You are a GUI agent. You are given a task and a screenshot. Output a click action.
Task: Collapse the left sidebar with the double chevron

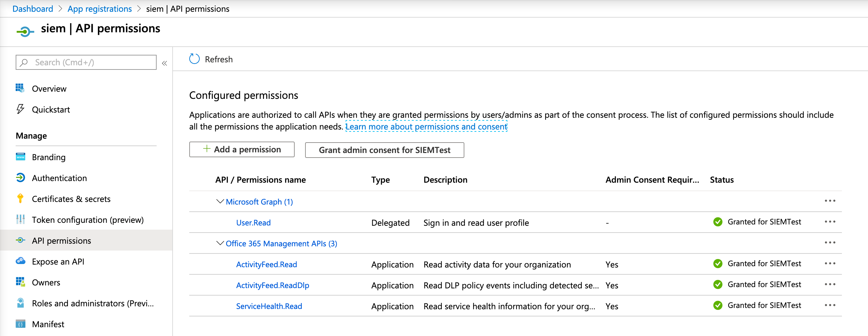point(164,63)
